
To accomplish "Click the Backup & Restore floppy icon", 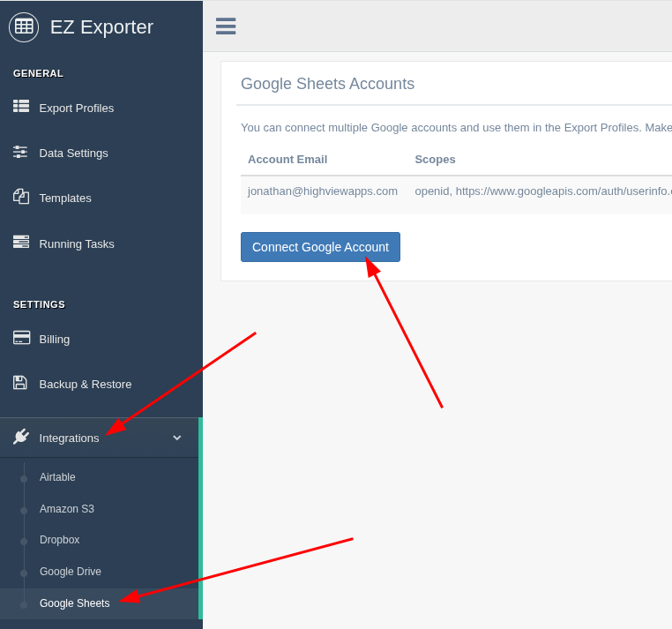I will 21,383.
